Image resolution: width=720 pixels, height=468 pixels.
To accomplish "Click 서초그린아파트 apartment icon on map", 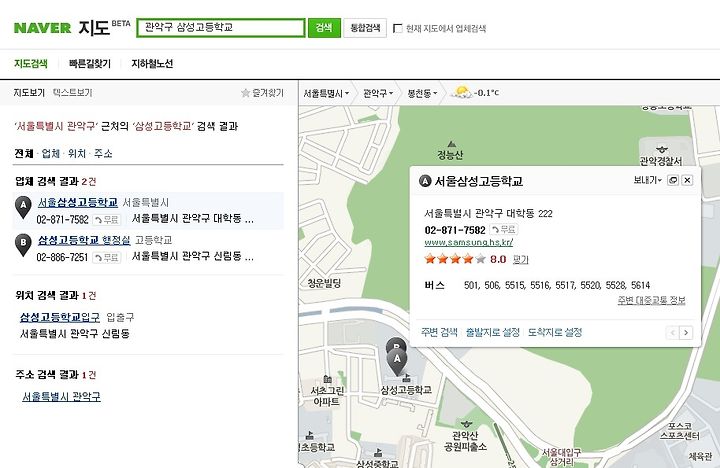I will click(327, 379).
